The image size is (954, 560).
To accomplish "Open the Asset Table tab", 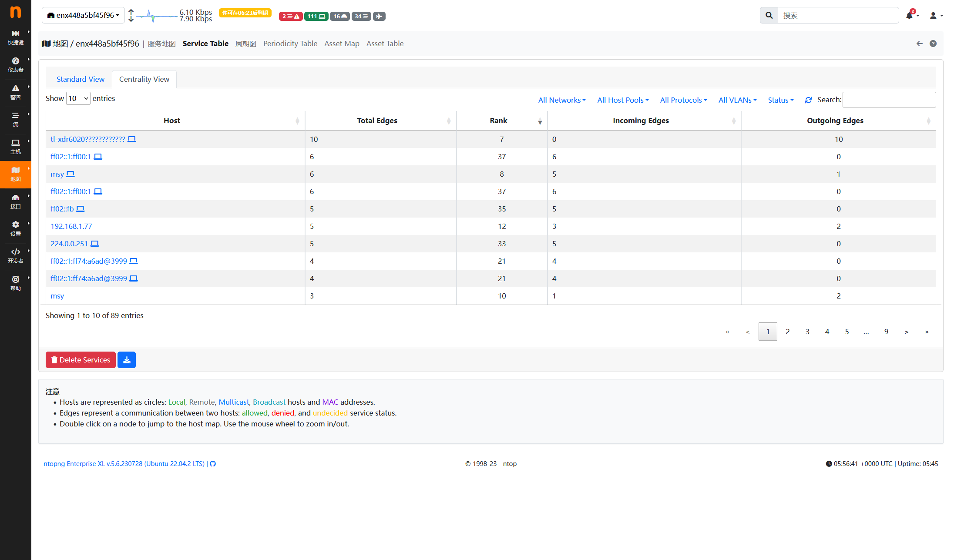I will [385, 44].
